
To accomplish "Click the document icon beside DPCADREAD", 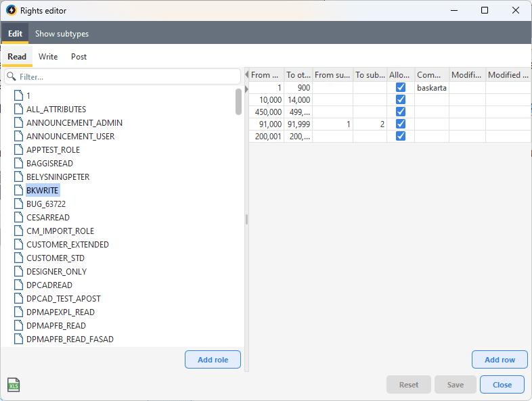I will pyautogui.click(x=19, y=285).
